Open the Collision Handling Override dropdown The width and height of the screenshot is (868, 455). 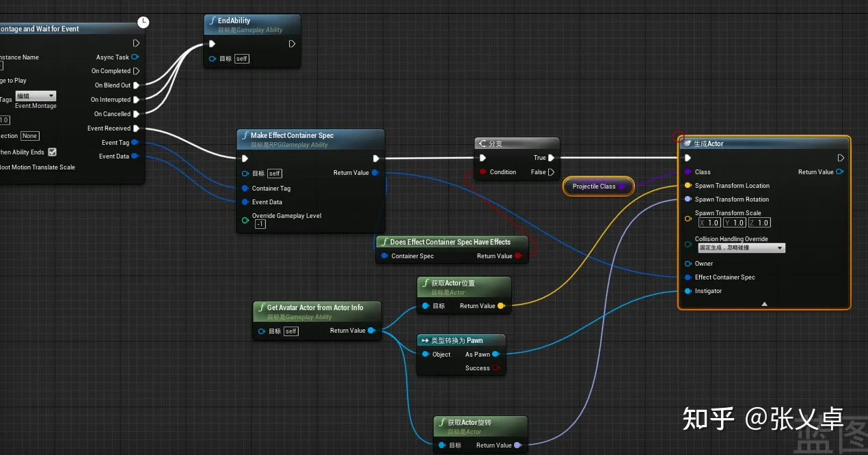point(740,247)
